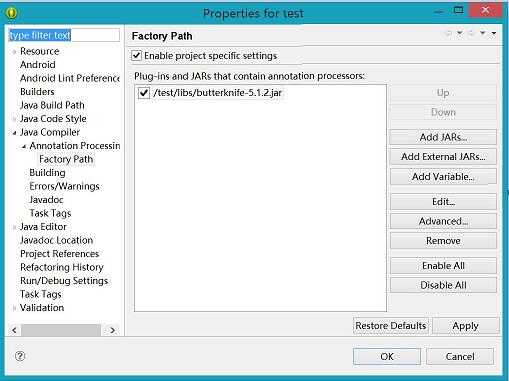Go forward using the forward arrow icon
The image size is (509, 381).
(471, 33)
